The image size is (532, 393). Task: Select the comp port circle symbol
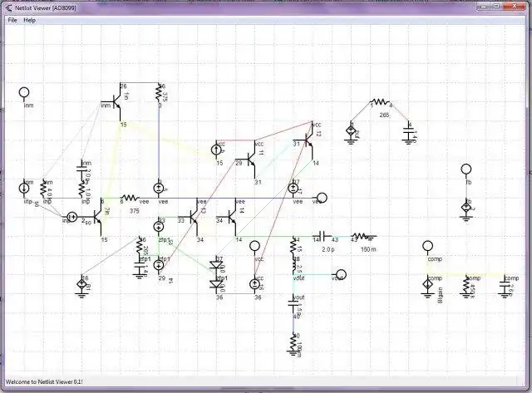tap(428, 246)
